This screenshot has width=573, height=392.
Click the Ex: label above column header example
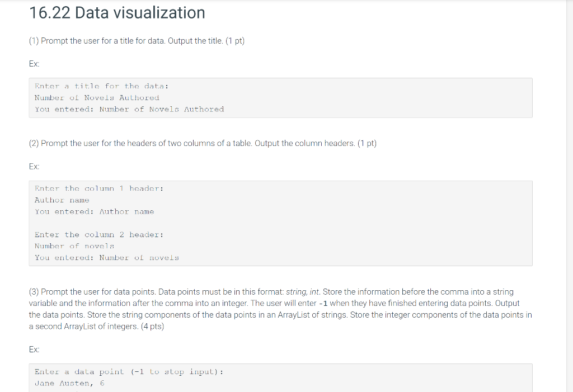[34, 167]
